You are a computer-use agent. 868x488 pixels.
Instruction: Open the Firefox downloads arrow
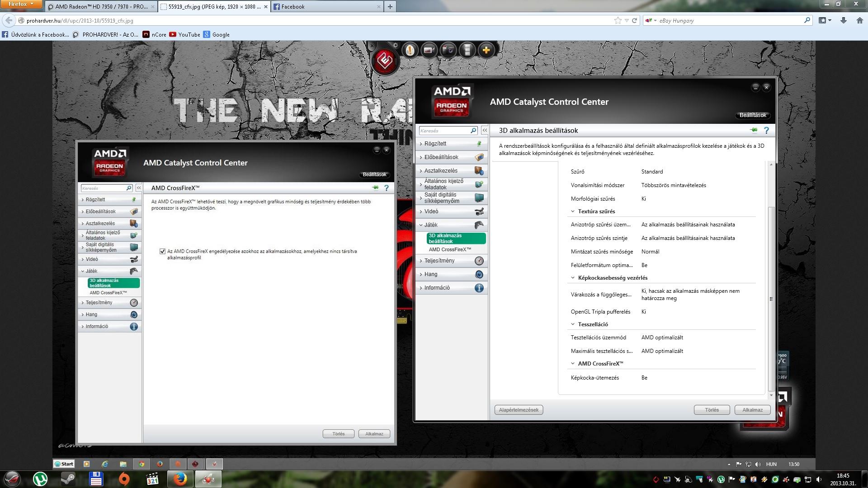click(844, 20)
